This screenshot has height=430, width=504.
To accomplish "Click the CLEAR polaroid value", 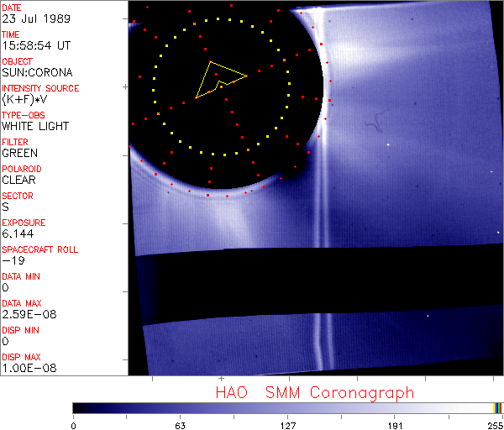I will coord(18,180).
